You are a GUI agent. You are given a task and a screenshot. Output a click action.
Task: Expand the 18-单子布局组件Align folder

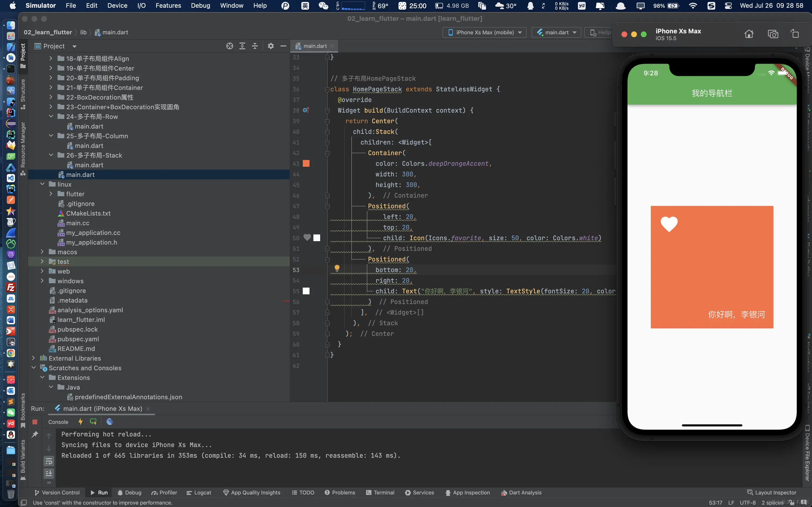pyautogui.click(x=51, y=58)
